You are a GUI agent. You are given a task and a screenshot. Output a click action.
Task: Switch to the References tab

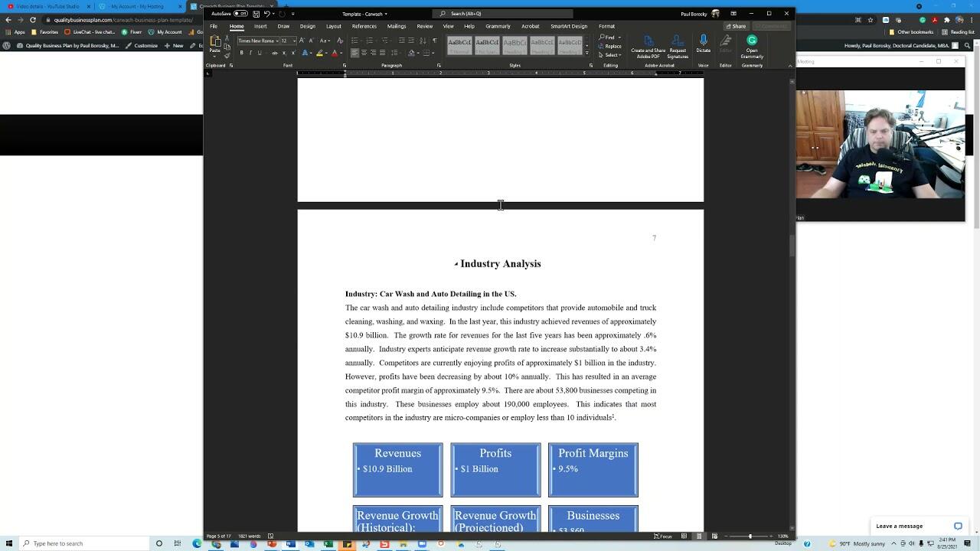pyautogui.click(x=364, y=26)
